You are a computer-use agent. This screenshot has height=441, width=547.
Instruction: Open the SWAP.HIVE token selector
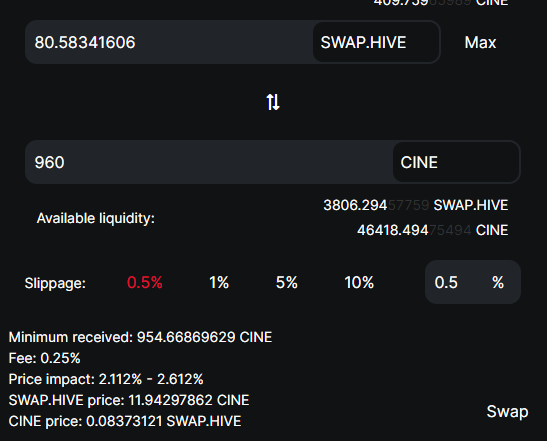pyautogui.click(x=376, y=42)
